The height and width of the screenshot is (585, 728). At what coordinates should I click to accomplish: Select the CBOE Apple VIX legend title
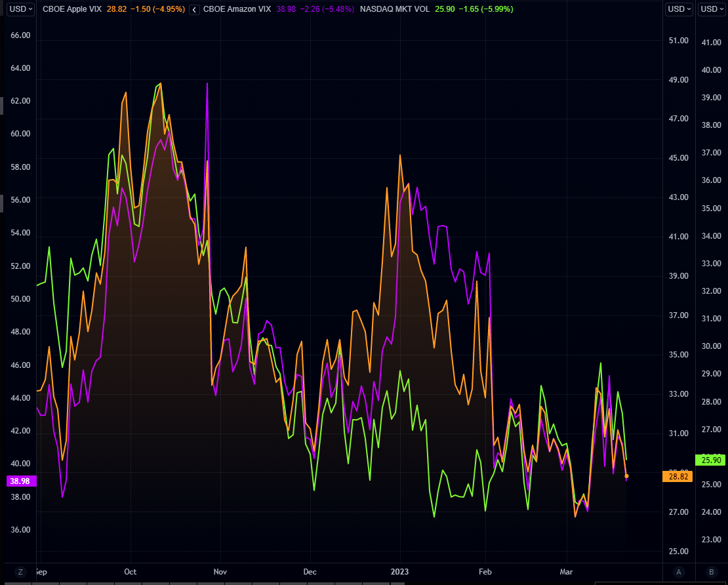pyautogui.click(x=72, y=9)
